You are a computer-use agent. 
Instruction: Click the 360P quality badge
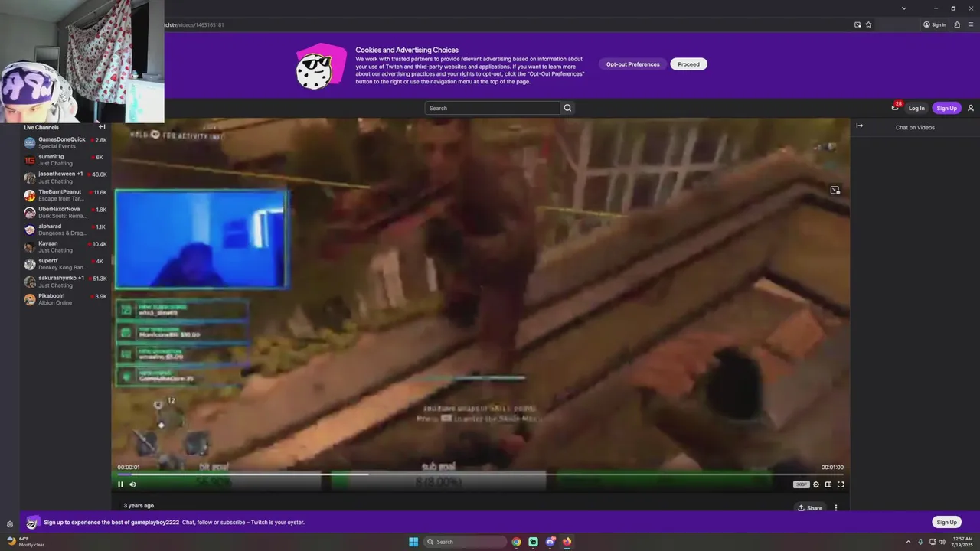(801, 484)
